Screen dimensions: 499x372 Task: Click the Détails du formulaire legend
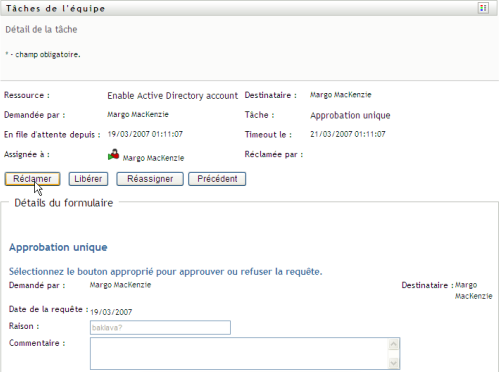(x=64, y=203)
